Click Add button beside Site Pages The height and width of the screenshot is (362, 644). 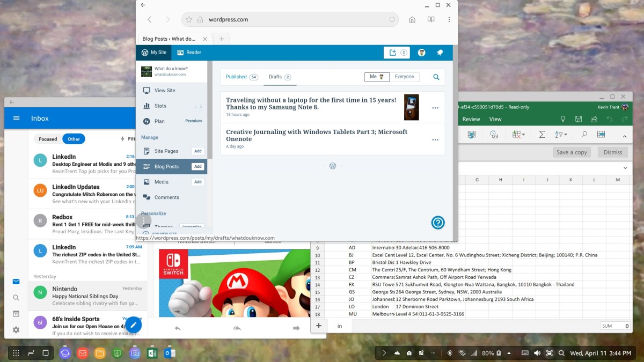198,151
